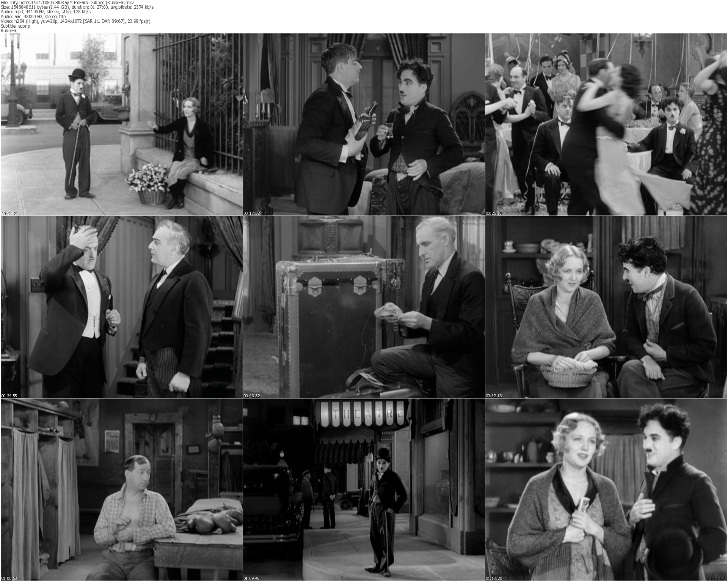728x581 pixels.
Task: Click the File name line ending in [RubixFa].mkv
Action: click(x=67, y=3)
